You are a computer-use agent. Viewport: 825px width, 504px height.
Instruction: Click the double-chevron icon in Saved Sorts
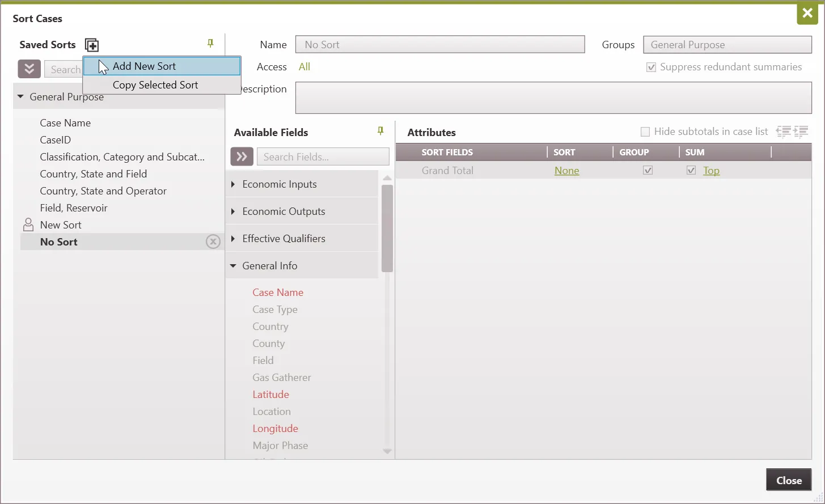(x=29, y=69)
